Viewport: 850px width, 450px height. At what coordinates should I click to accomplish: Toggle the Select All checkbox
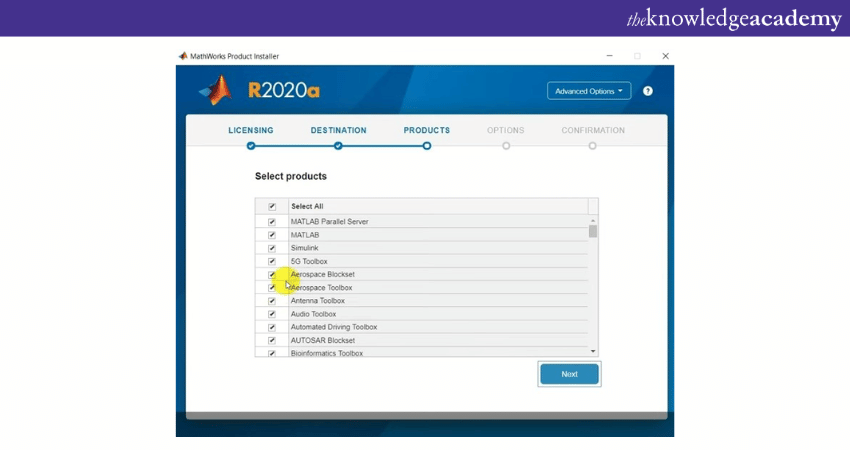click(272, 207)
